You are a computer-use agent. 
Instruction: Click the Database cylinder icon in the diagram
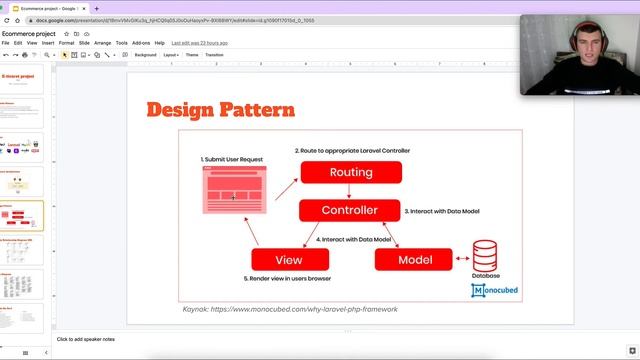pyautogui.click(x=485, y=256)
